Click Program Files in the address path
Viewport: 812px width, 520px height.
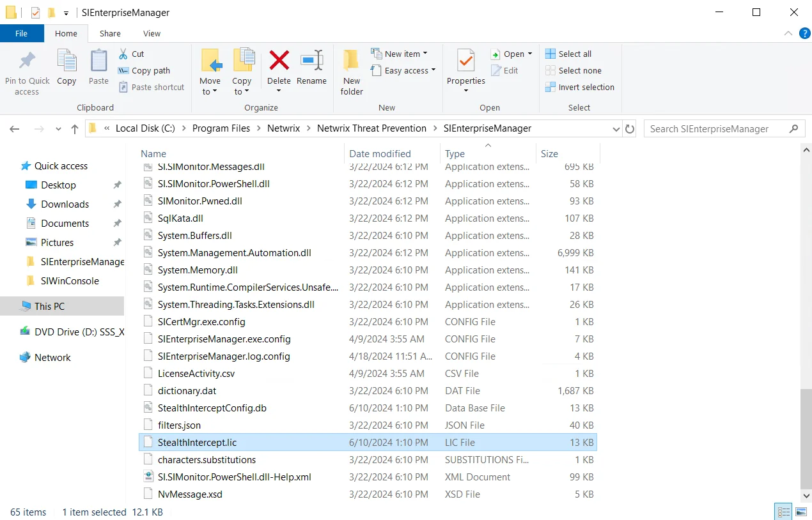click(221, 128)
